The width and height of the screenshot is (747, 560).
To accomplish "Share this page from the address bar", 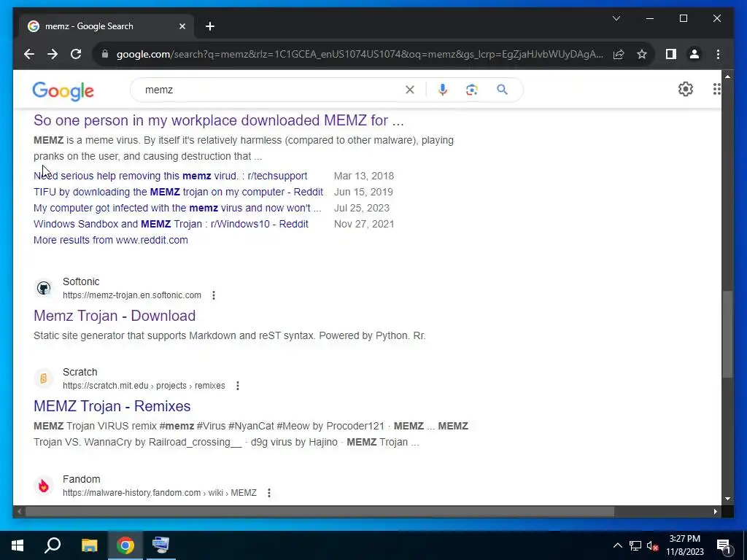I will point(619,54).
